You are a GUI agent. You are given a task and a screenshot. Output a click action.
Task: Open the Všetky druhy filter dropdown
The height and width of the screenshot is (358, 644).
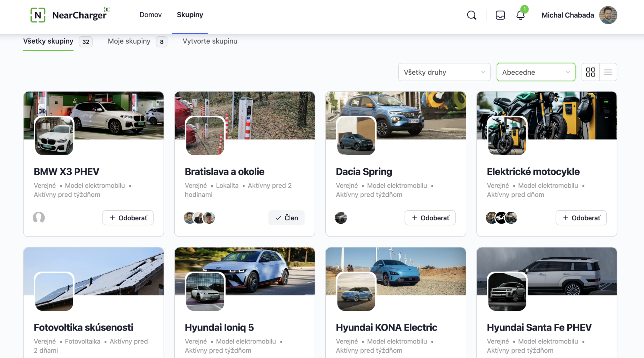[444, 72]
